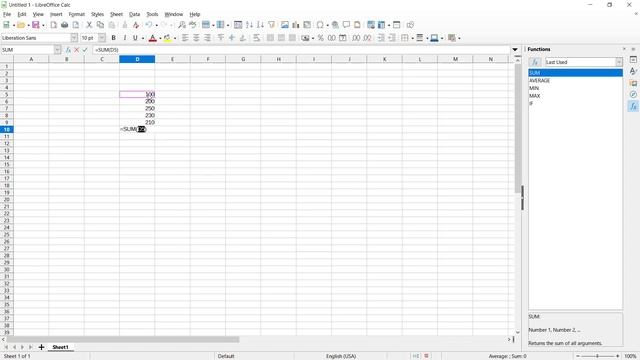
Task: Click column header G
Action: pyautogui.click(x=243, y=59)
